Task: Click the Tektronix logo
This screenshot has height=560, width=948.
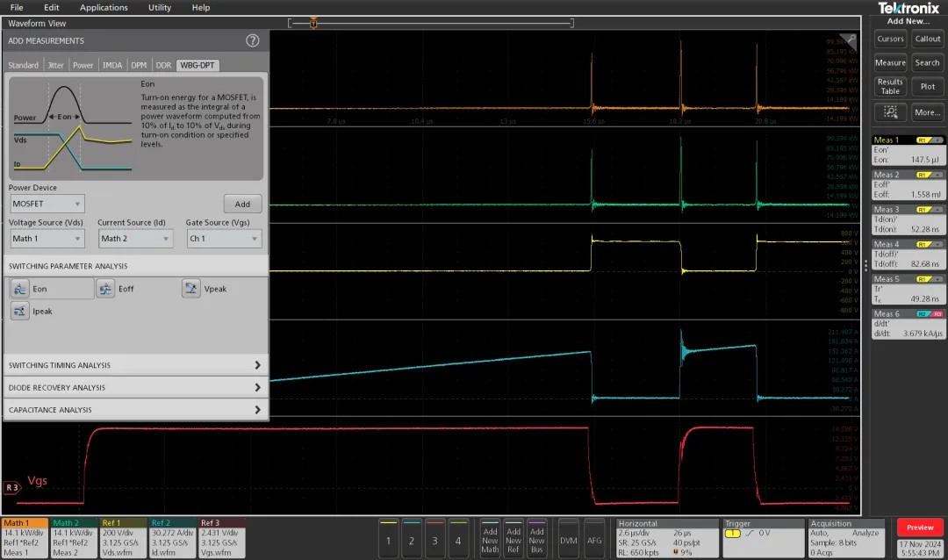Action: click(x=908, y=8)
